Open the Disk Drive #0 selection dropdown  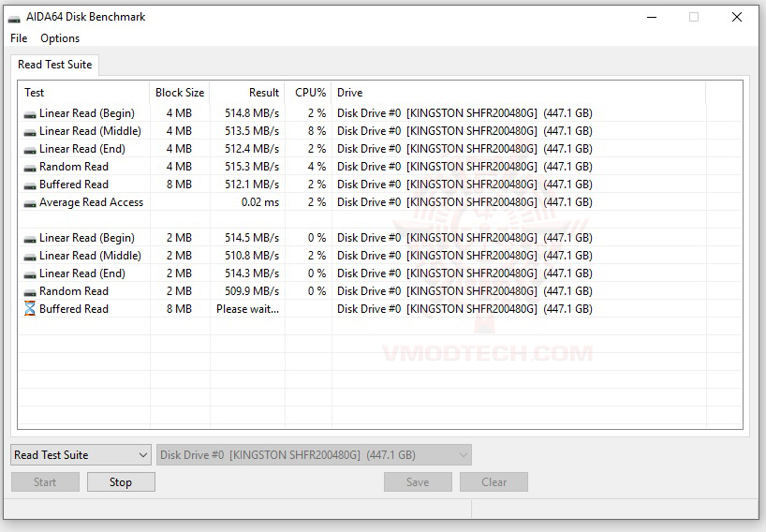click(314, 455)
